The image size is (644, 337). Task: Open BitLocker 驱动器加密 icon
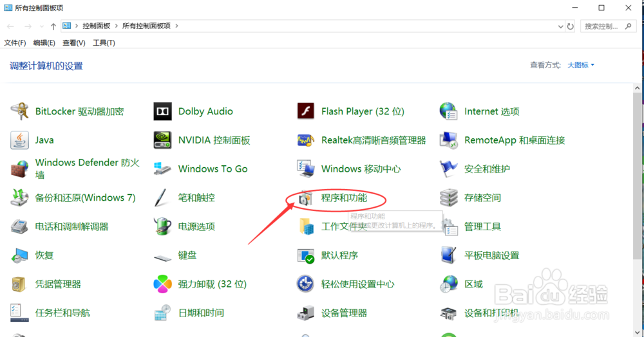[x=19, y=111]
